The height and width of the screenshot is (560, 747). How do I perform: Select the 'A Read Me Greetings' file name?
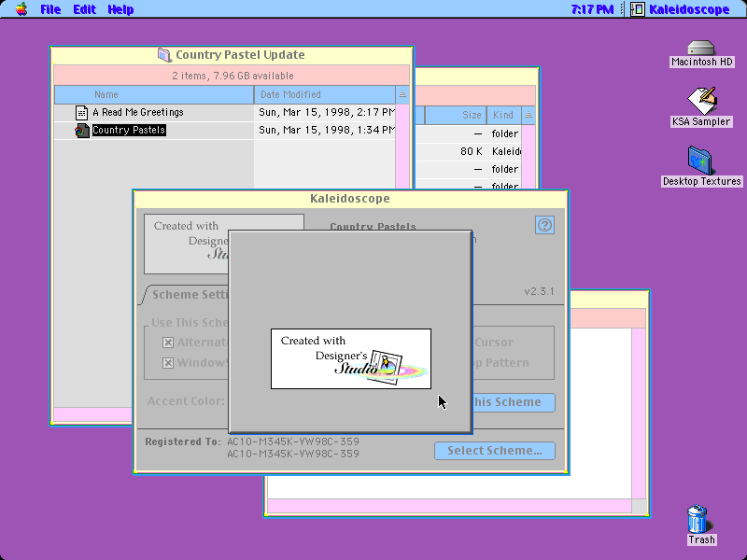138,112
